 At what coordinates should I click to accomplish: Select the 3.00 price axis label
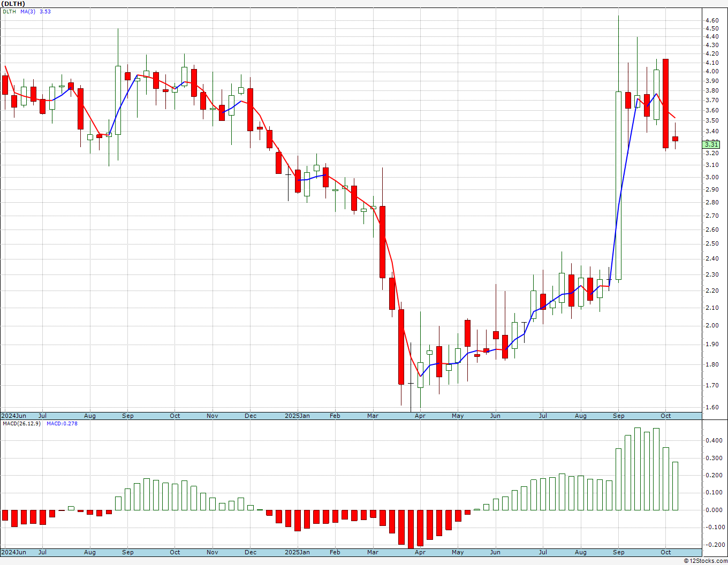tap(712, 178)
